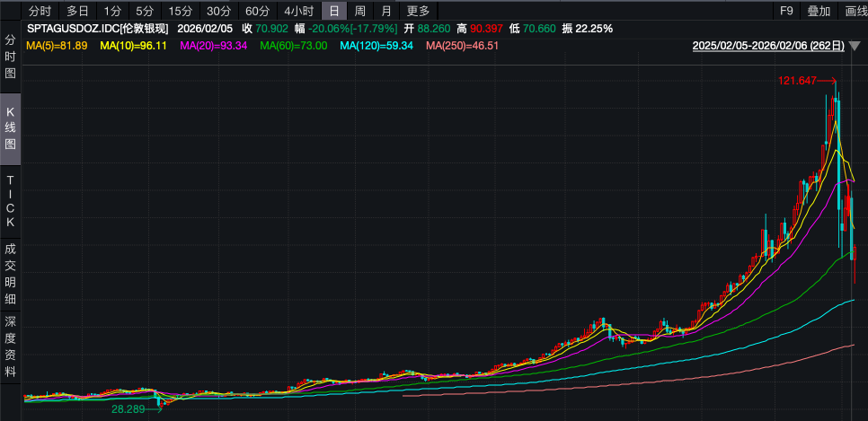Select the 5分 interval button
The height and width of the screenshot is (421, 868).
(x=144, y=11)
